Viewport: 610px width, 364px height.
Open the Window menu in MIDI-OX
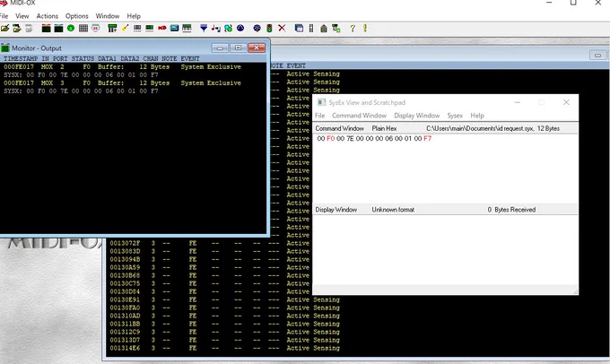(108, 16)
